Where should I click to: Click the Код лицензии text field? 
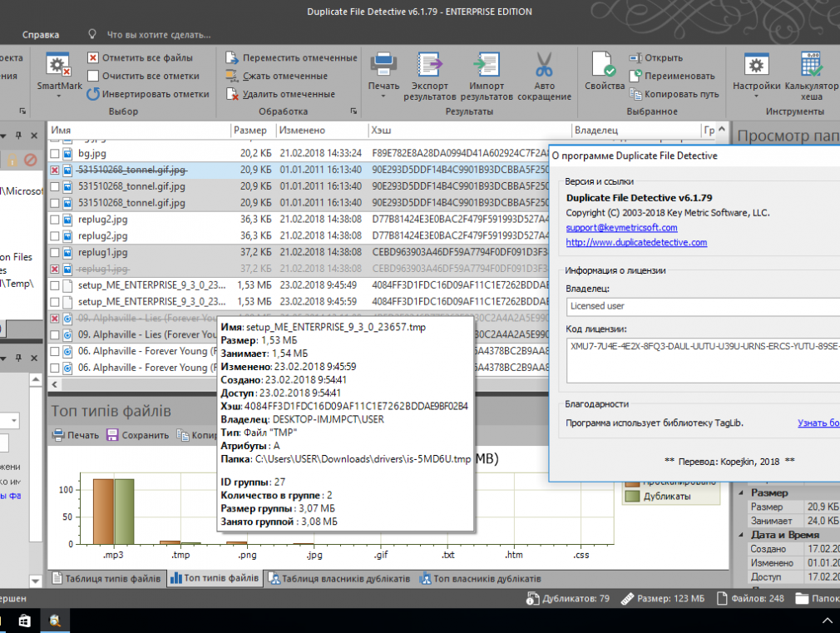(703, 360)
